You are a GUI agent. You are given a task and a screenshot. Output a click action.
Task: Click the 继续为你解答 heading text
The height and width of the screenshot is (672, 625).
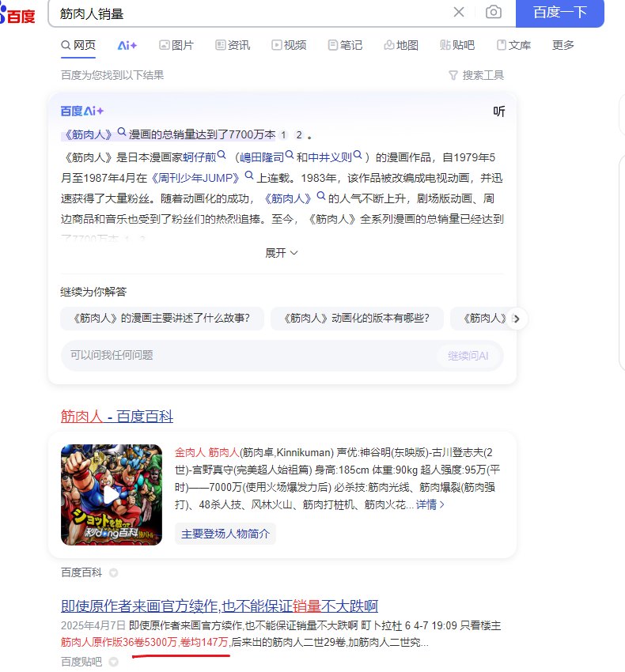pos(93,293)
